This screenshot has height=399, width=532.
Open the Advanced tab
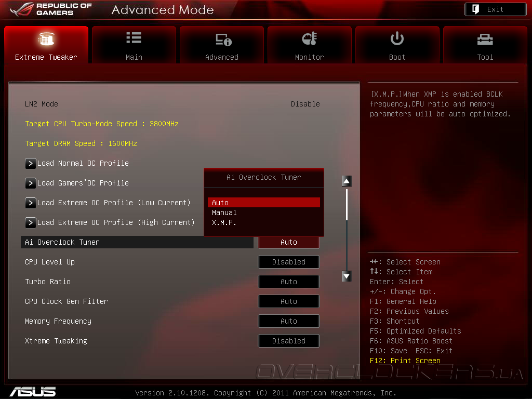click(x=222, y=45)
